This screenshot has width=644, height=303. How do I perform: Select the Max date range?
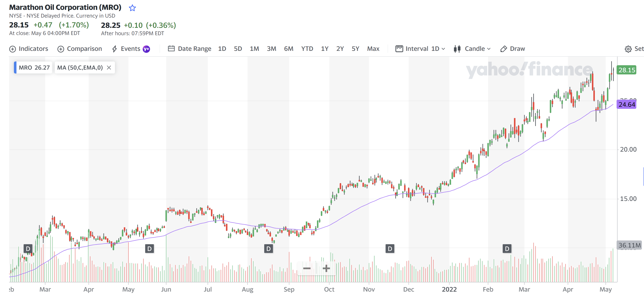click(x=373, y=49)
